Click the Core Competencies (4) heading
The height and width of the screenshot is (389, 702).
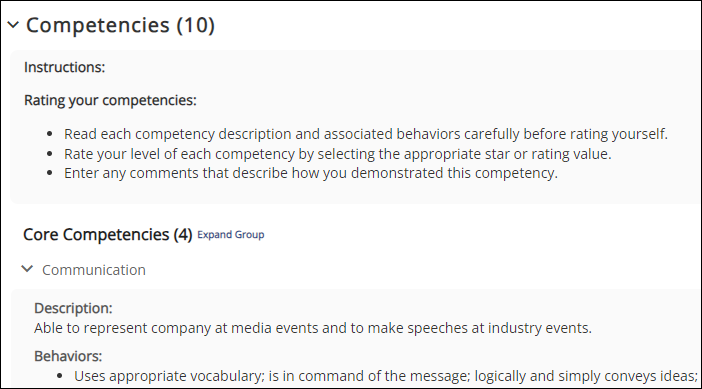coord(107,235)
